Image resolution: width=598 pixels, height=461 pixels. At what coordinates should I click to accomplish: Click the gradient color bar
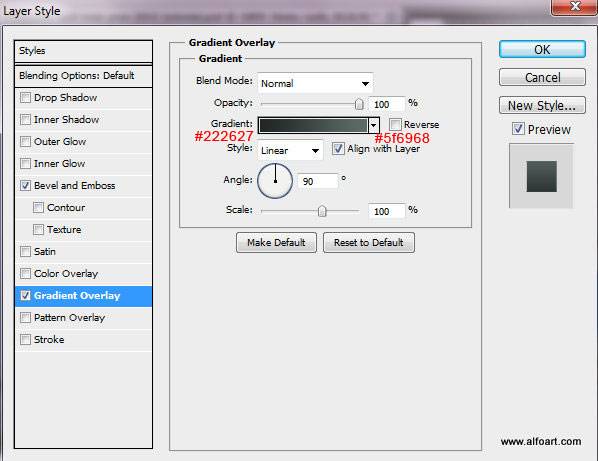[x=313, y=125]
